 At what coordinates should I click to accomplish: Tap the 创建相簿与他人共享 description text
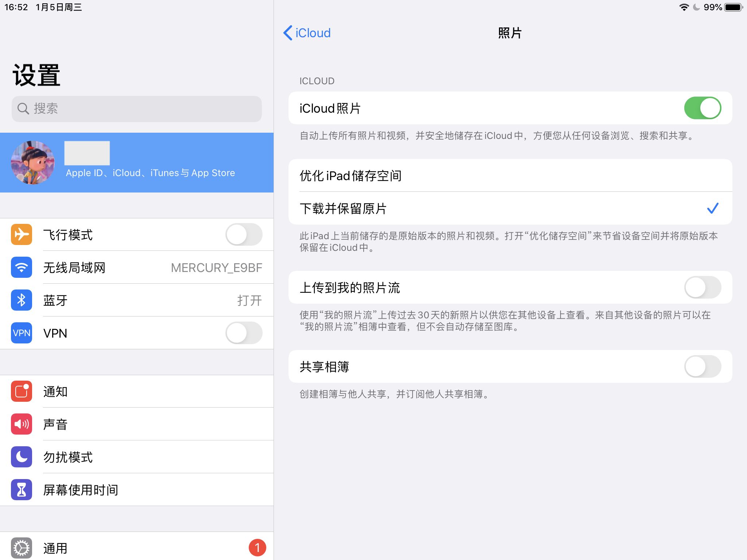point(395,394)
